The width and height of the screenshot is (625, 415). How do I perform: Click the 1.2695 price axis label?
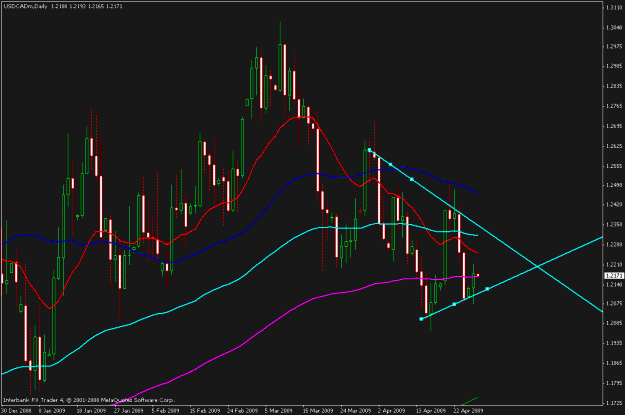[614, 126]
